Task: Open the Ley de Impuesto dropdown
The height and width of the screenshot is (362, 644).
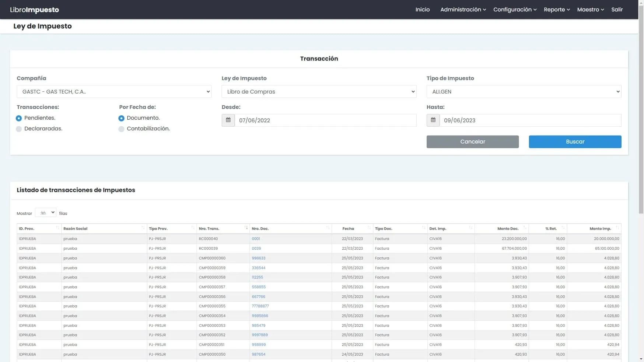Action: [319, 91]
